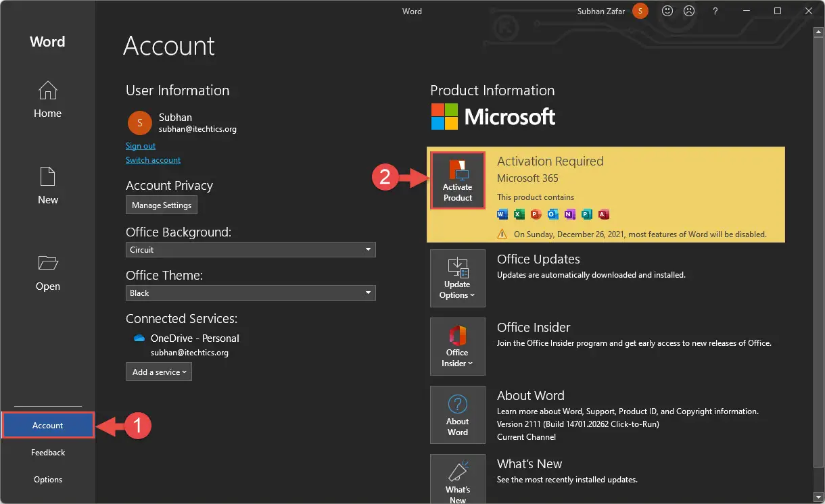The height and width of the screenshot is (504, 825).
Task: Click the Word app icon under product contents
Action: [x=502, y=215]
